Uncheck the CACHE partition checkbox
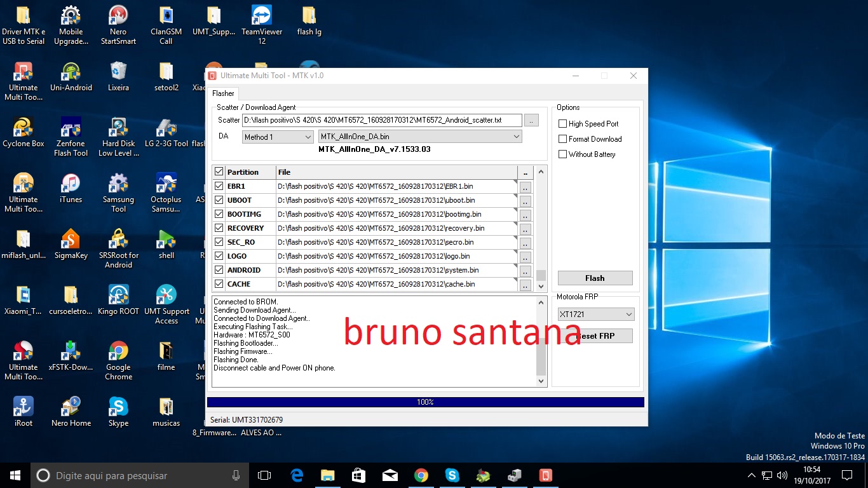 coord(219,284)
